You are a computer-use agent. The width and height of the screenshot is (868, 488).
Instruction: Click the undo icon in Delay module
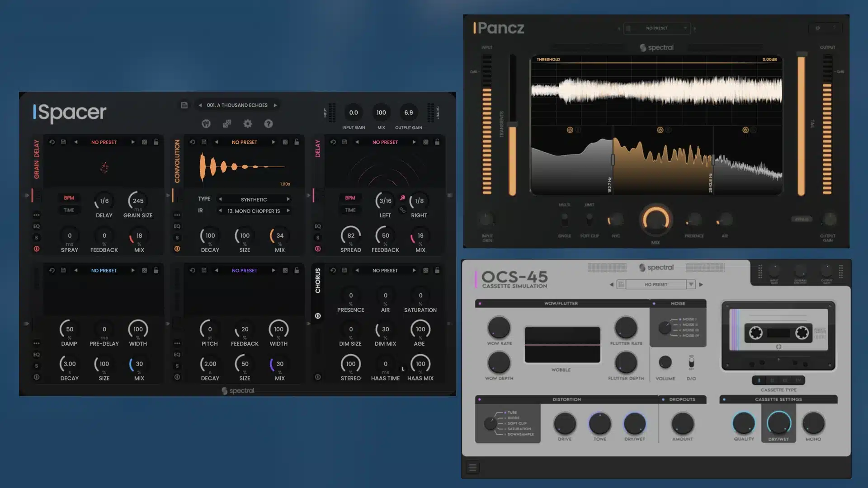333,142
